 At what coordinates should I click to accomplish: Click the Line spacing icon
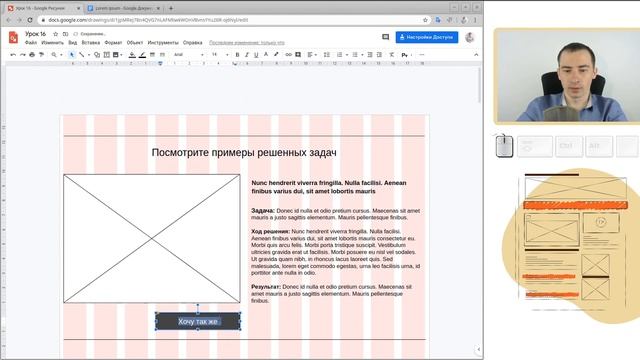[x=327, y=55]
